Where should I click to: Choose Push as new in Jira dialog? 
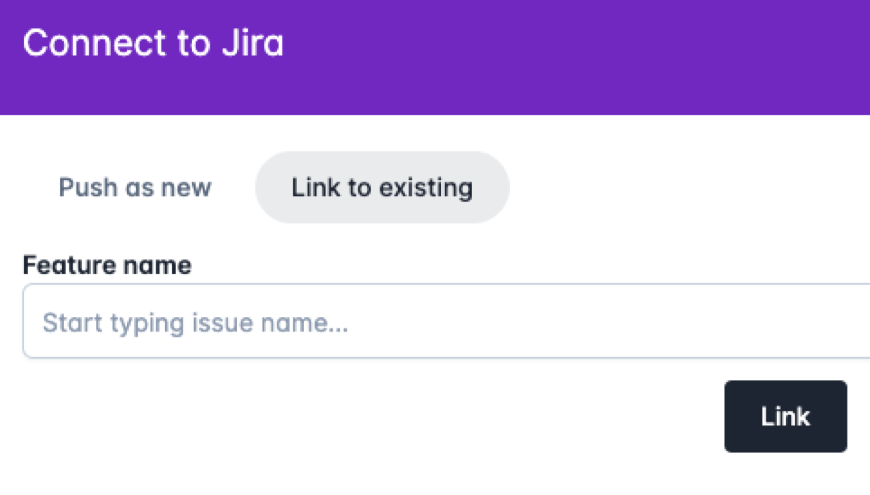(135, 188)
